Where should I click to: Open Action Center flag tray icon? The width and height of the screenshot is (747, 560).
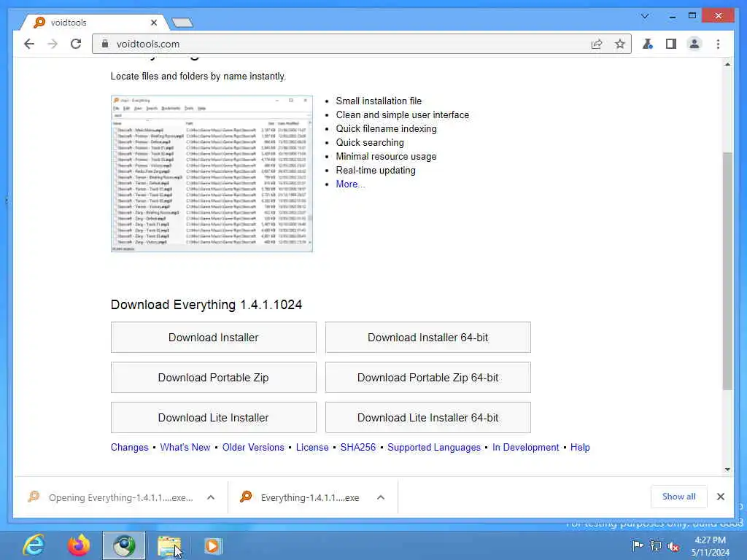638,545
